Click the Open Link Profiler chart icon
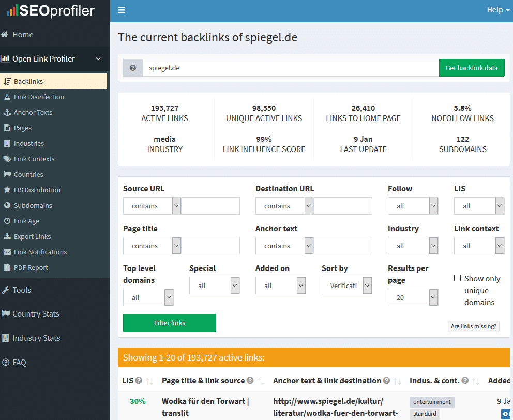This screenshot has height=420, width=513. [5, 59]
